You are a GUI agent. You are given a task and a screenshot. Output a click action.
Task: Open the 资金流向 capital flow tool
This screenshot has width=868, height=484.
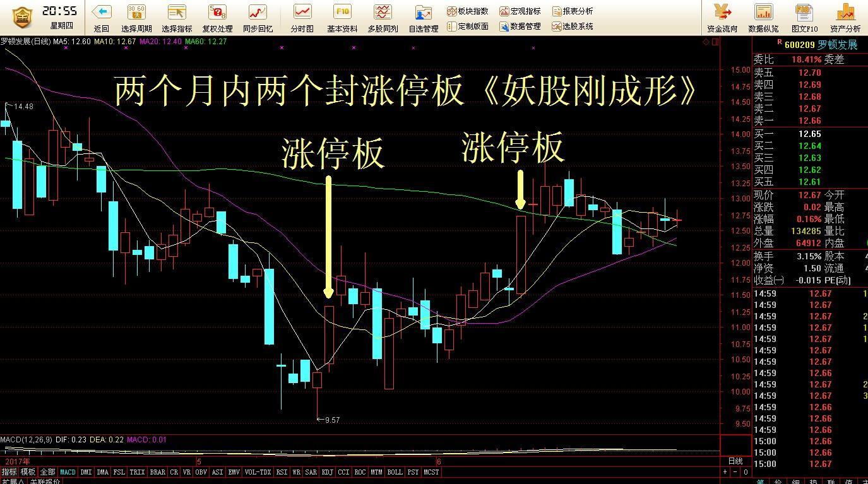(x=722, y=16)
